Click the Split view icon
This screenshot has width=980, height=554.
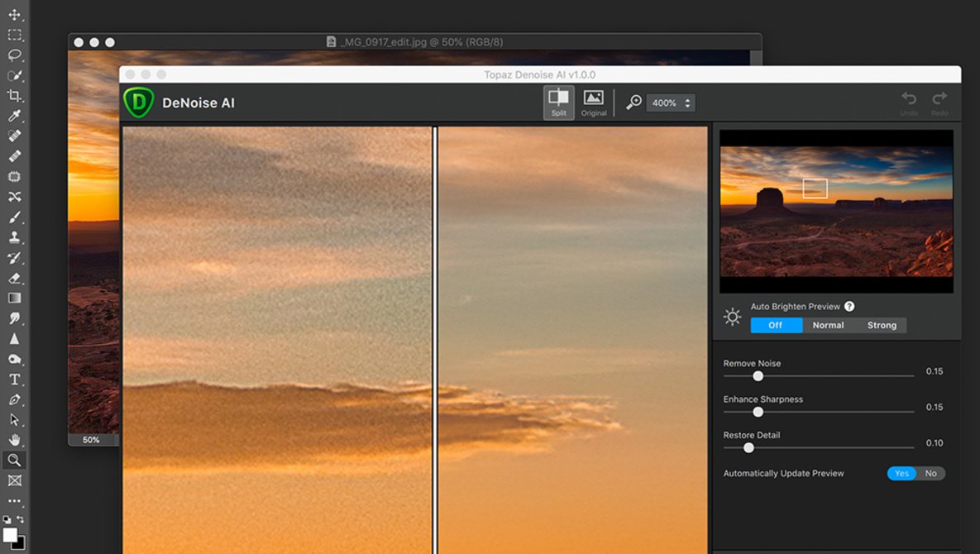coord(559,103)
